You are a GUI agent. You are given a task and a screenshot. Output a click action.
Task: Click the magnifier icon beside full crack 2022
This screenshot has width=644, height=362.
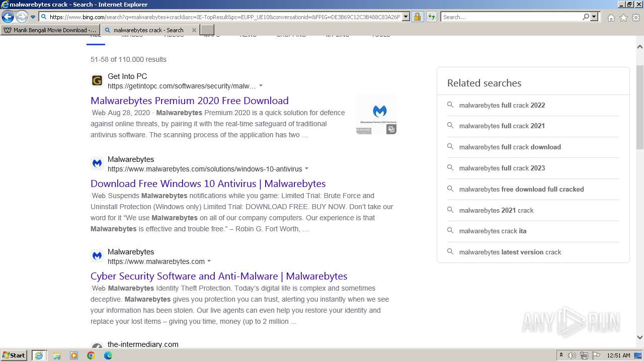450,105
